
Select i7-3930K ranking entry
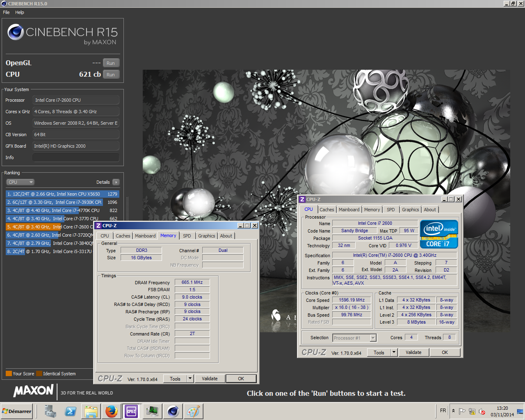[62, 202]
